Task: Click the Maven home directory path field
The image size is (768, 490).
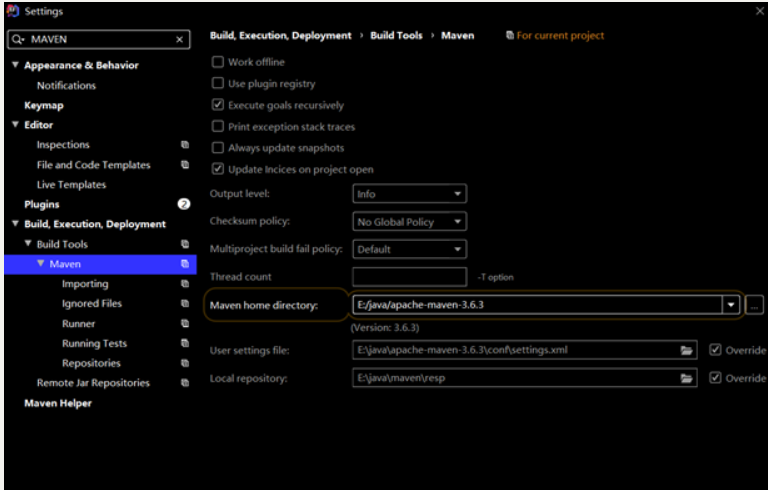Action: click(537, 305)
